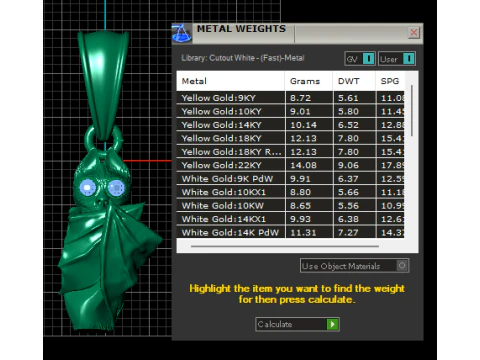480x360 pixels.
Task: Click the bat's right blue gem eye
Action: pos(116,188)
